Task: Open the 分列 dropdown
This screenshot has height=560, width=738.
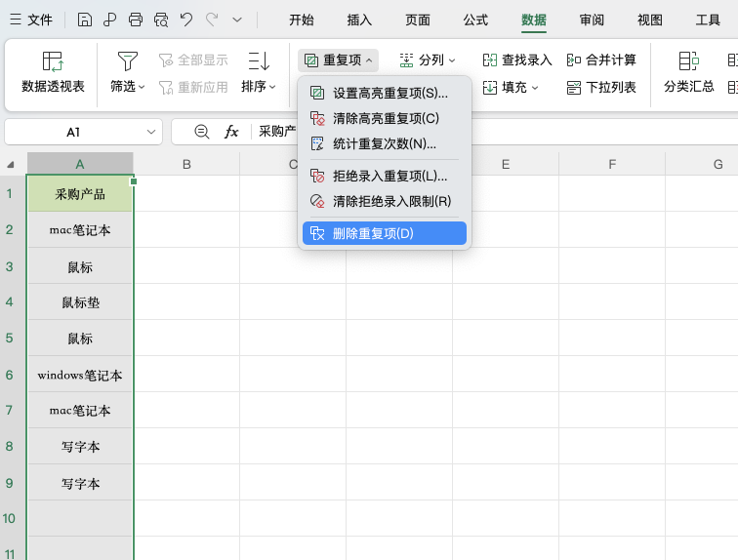Action: click(428, 60)
